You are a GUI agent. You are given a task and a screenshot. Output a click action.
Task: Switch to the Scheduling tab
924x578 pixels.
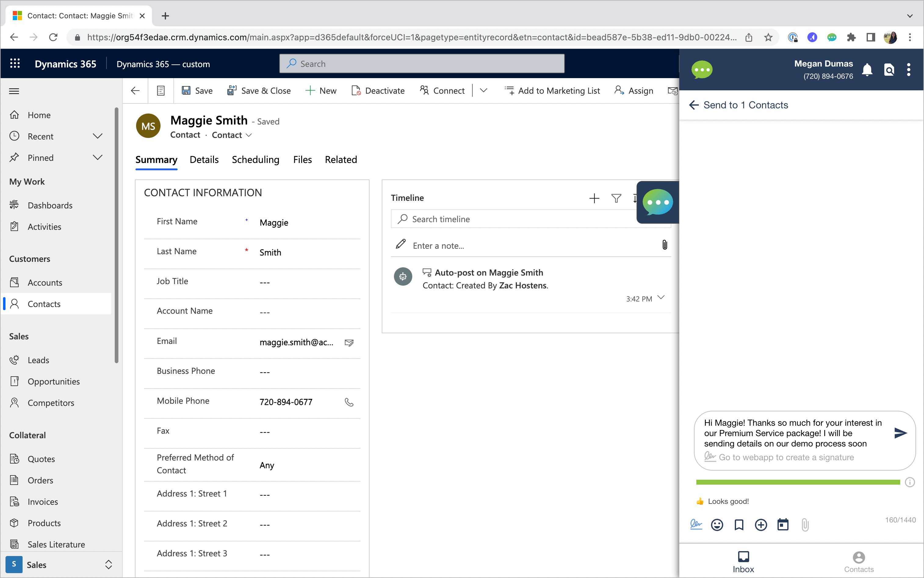pos(255,159)
